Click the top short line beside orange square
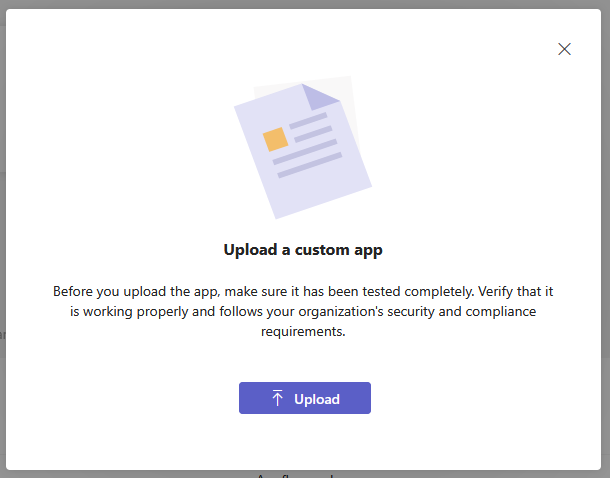Screen dimensions: 610x478 pyautogui.click(x=307, y=121)
